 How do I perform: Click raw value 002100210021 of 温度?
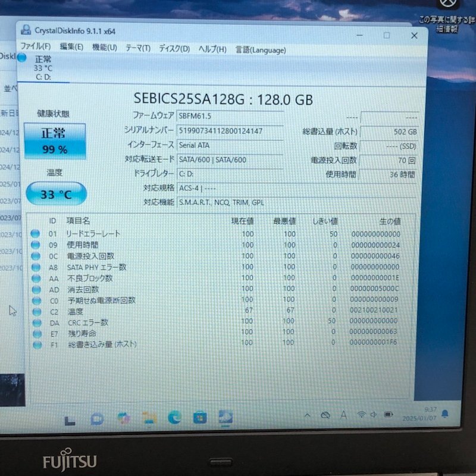(374, 310)
